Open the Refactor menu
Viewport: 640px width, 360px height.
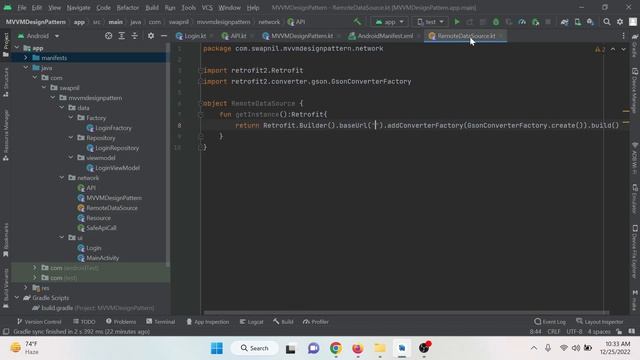128,7
